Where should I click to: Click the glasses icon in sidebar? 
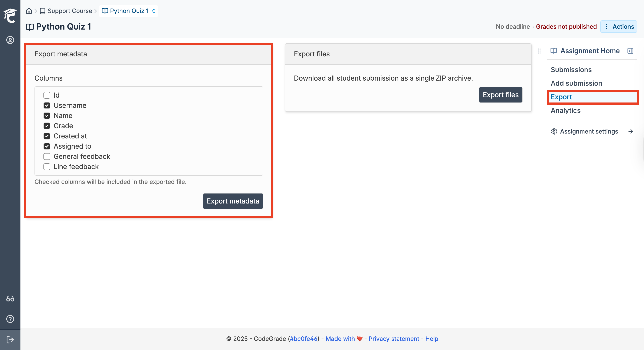click(x=10, y=299)
